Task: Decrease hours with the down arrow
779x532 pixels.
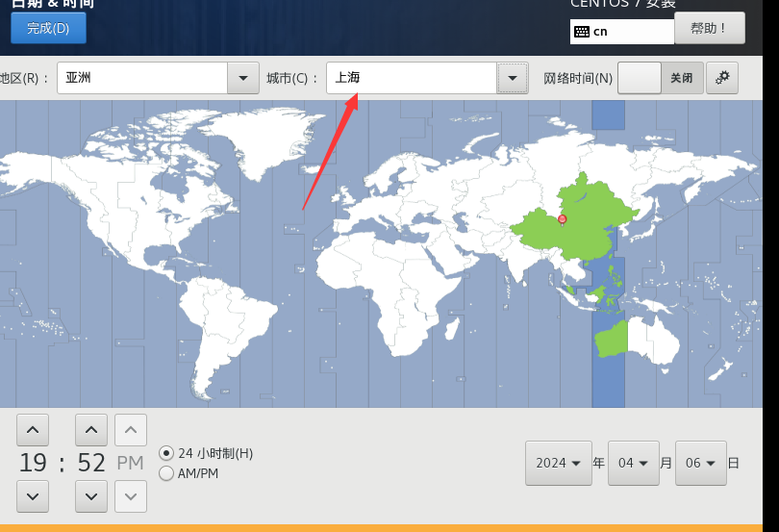Action: (x=33, y=496)
